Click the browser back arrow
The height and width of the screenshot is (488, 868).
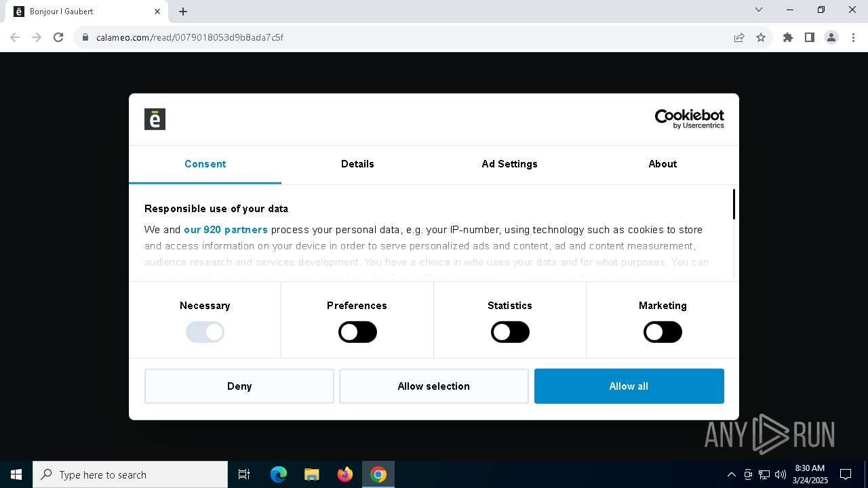point(15,37)
